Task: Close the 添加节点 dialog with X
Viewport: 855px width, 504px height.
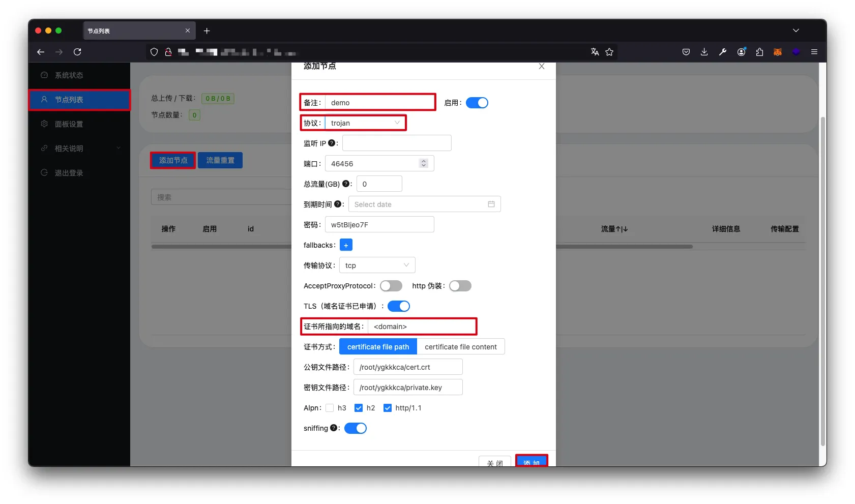Action: [x=542, y=67]
